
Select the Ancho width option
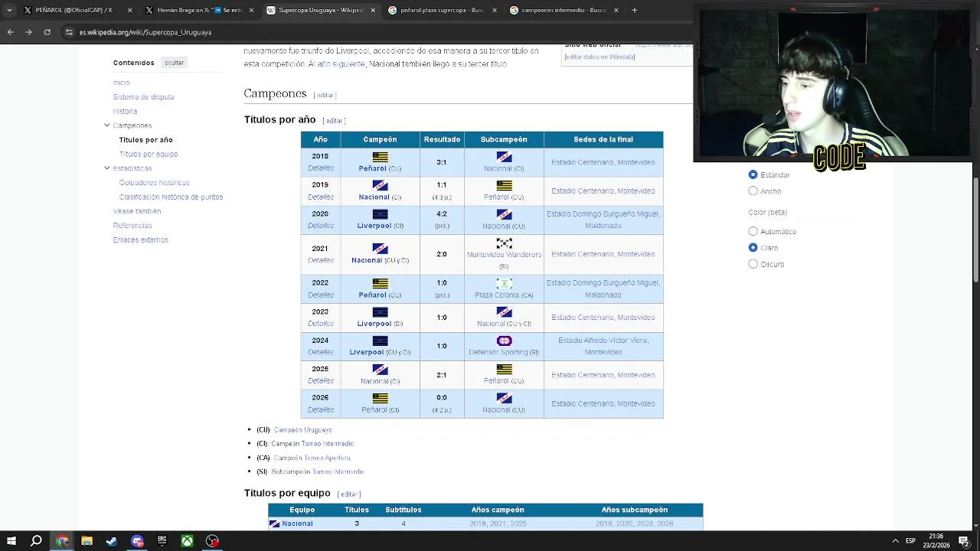[x=753, y=191]
